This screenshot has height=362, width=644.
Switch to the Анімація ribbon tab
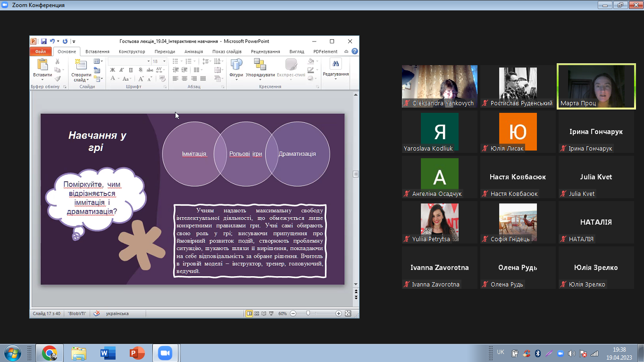193,51
